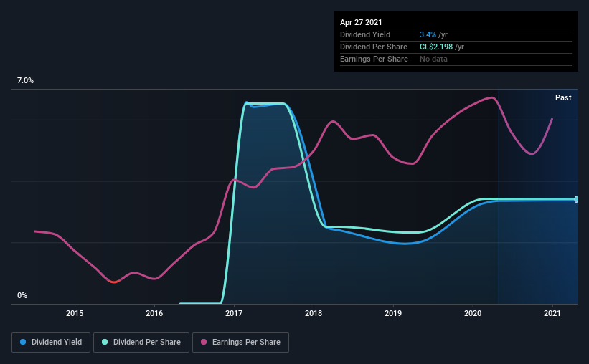The image size is (589, 364).
Task: Click the blue Dividend Yield legend dot
Action: (23, 342)
